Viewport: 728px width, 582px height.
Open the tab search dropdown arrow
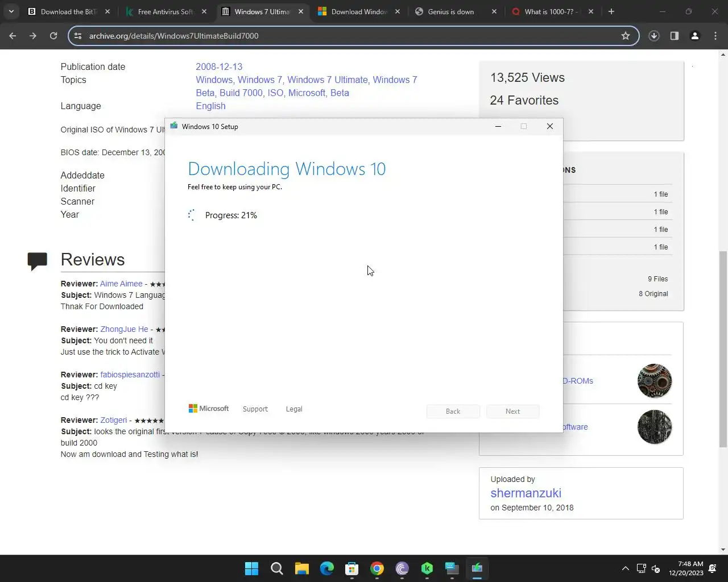point(11,11)
